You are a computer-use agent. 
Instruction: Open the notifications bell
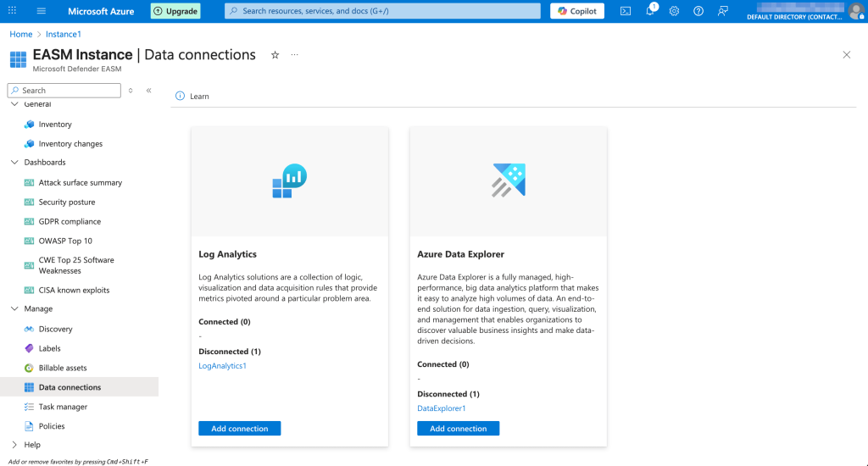[650, 10]
